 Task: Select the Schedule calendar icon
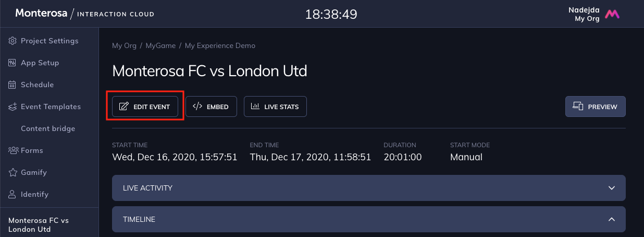(x=13, y=85)
